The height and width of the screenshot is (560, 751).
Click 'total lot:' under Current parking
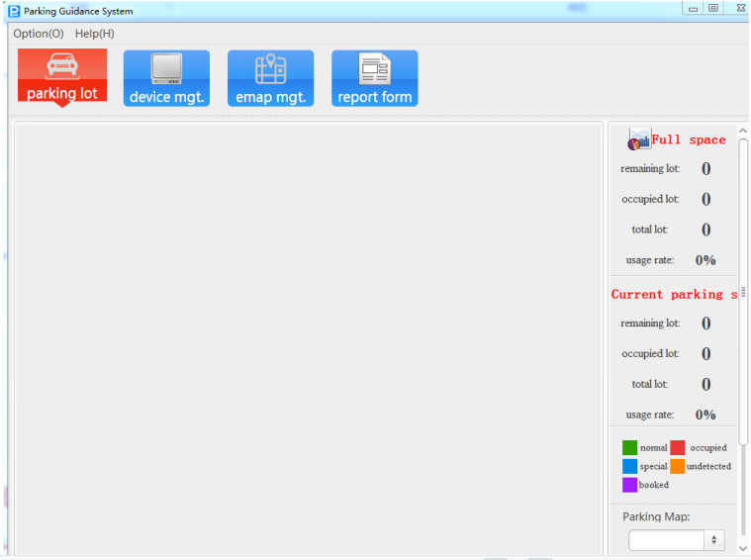[x=649, y=384]
